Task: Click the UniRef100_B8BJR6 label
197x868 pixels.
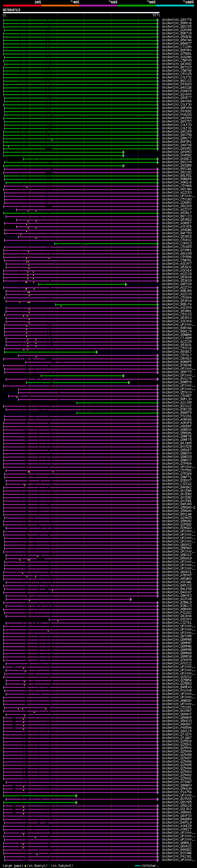Action: [177, 291]
